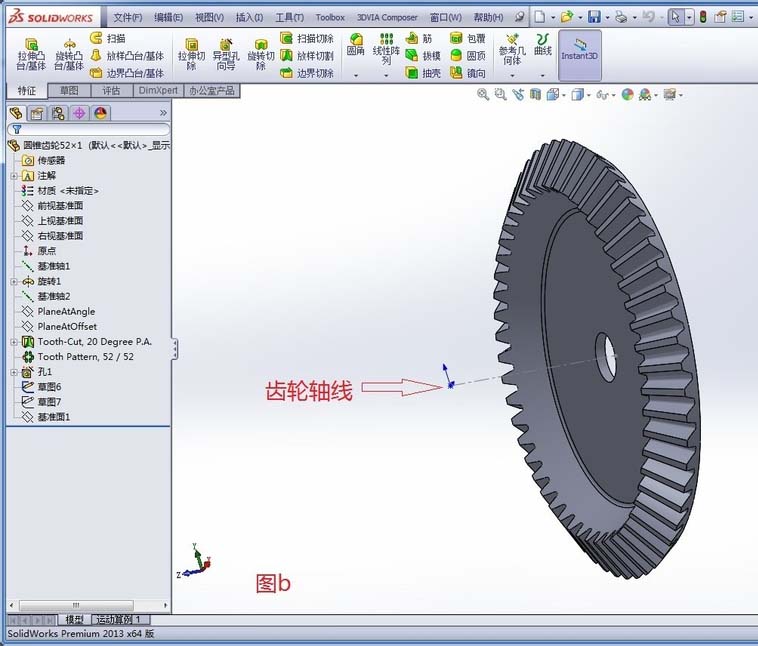Choose the 圆顶 dome tool
The width and height of the screenshot is (758, 646).
[x=467, y=56]
